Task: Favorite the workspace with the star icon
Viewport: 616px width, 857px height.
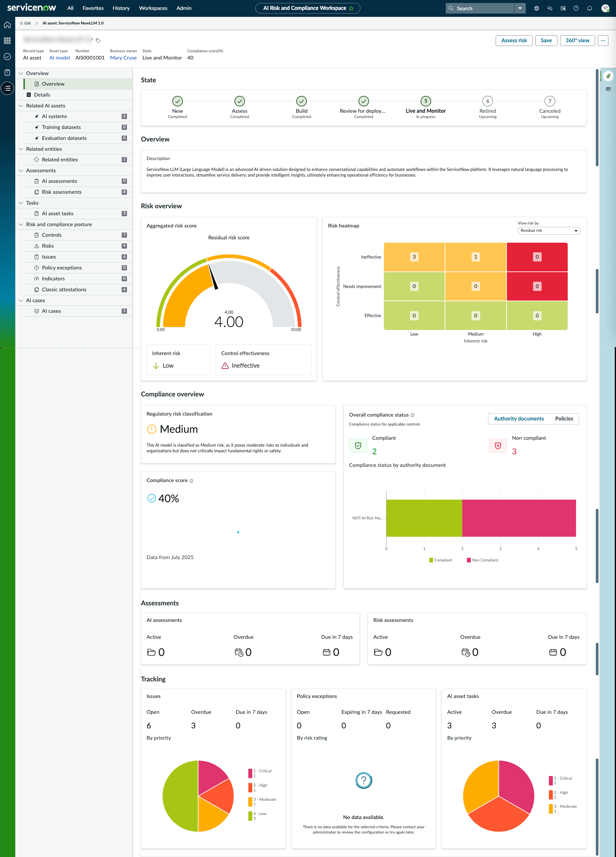Action: pyautogui.click(x=351, y=8)
